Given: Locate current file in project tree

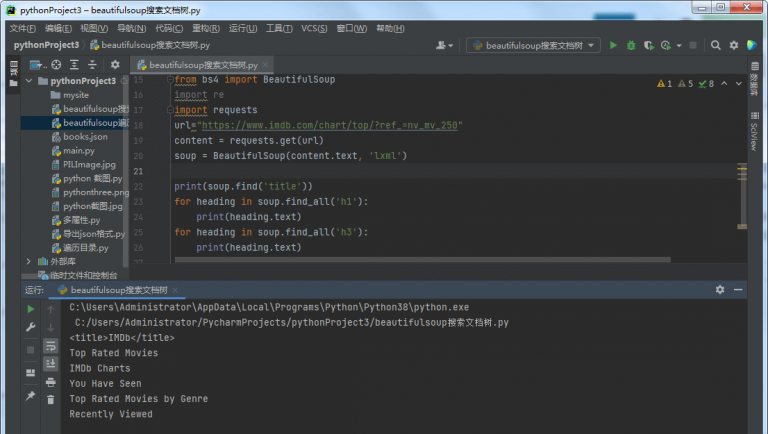Looking at the screenshot, I should pos(56,65).
